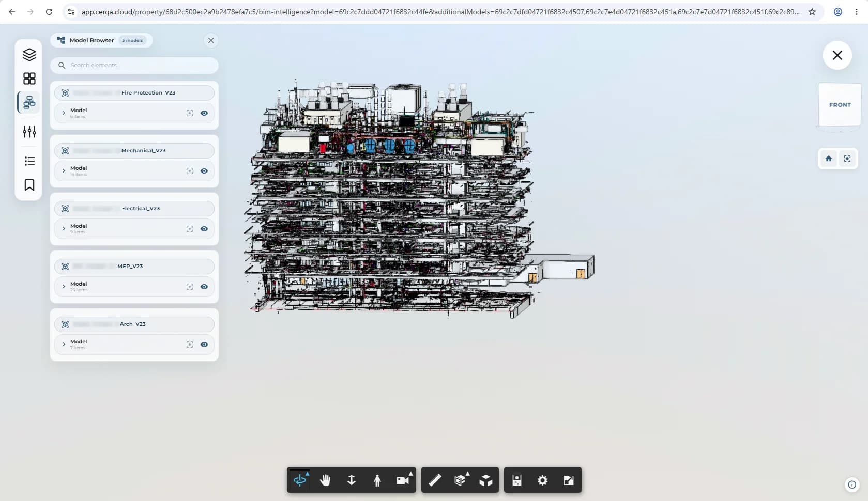Close the BIM viewer with large X
This screenshot has height=501, width=868.
pyautogui.click(x=837, y=55)
